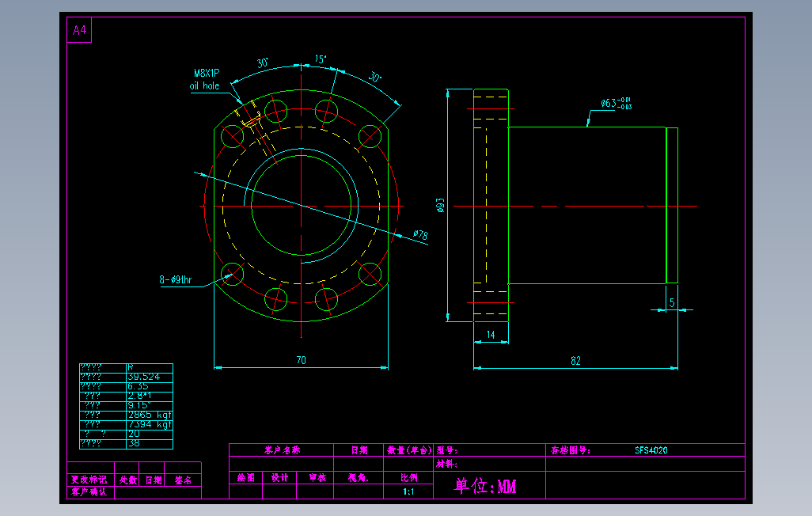Select the 绘图 cell in the title block
The height and width of the screenshot is (516, 812).
[246, 478]
